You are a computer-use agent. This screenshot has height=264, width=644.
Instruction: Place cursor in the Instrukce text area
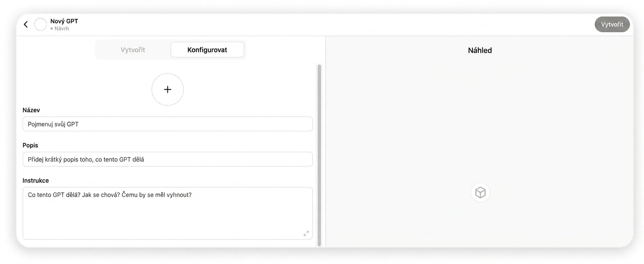point(168,213)
